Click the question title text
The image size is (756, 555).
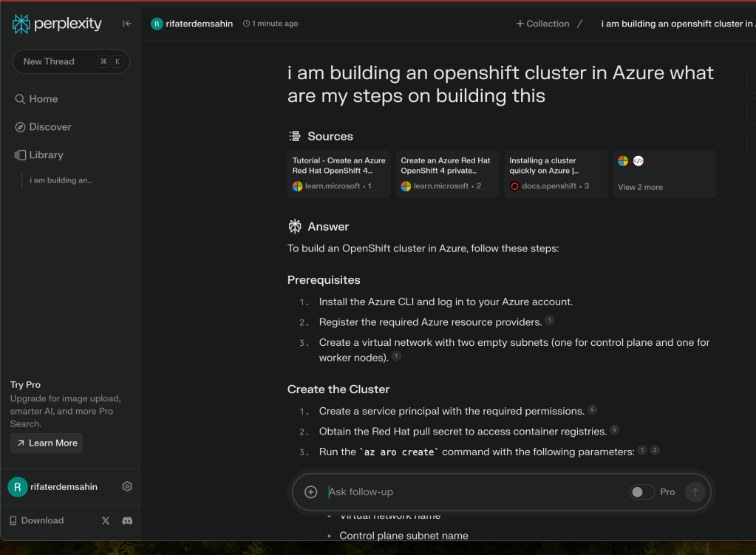[x=500, y=84]
